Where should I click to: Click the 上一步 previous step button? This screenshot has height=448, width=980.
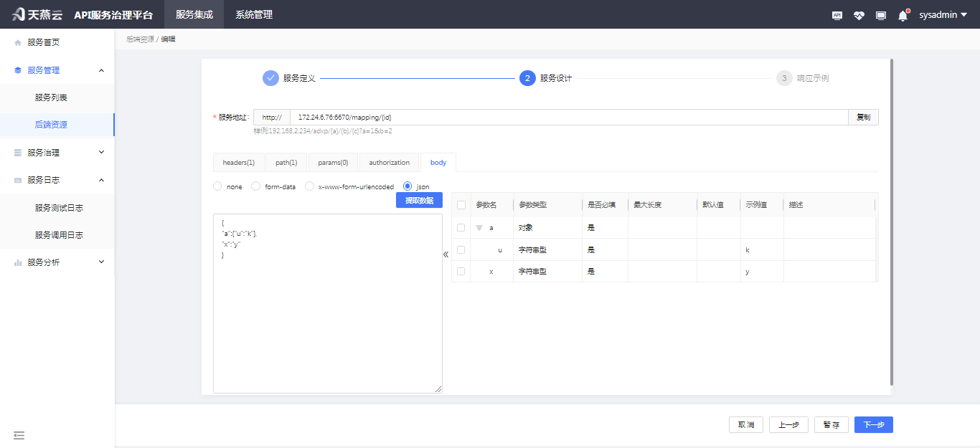click(788, 425)
